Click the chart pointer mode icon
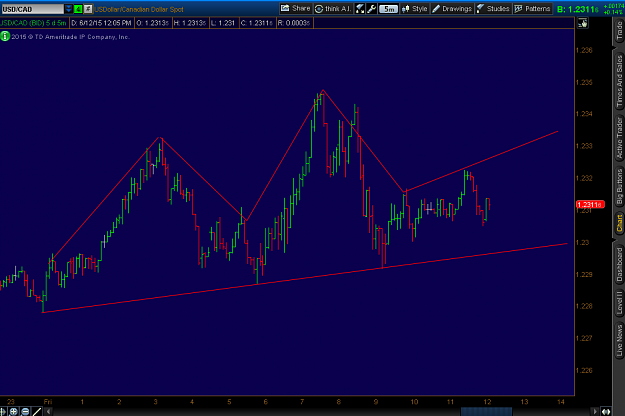Screen dimensions: 625x416 tap(582, 23)
